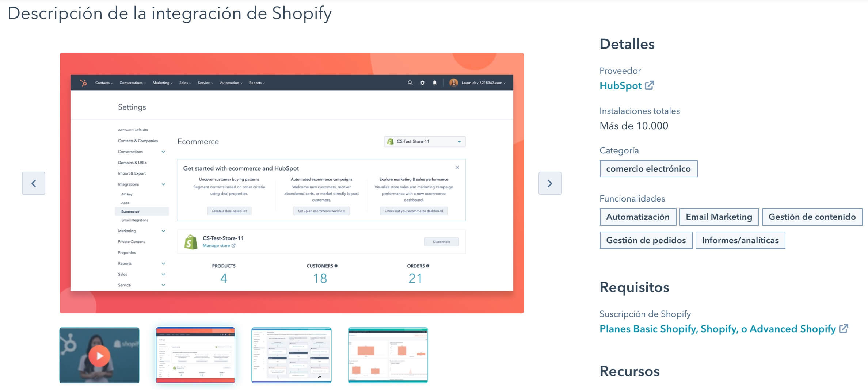Viewport: 868px width, 390px height.
Task: Collapse the Conversations section in the settings sidebar
Action: (163, 152)
